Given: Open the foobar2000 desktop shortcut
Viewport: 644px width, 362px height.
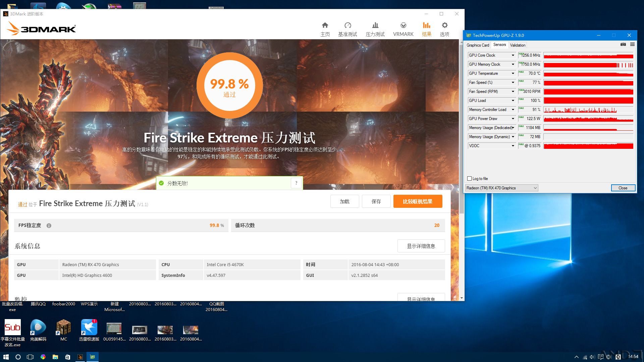Looking at the screenshot, I should [64, 304].
